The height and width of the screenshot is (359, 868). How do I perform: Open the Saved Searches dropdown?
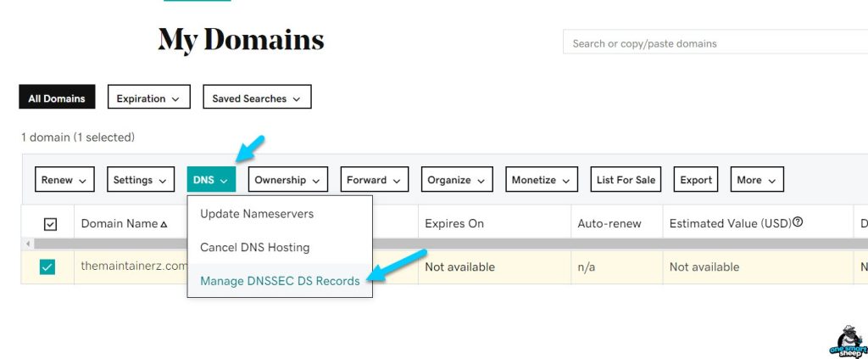pos(257,98)
